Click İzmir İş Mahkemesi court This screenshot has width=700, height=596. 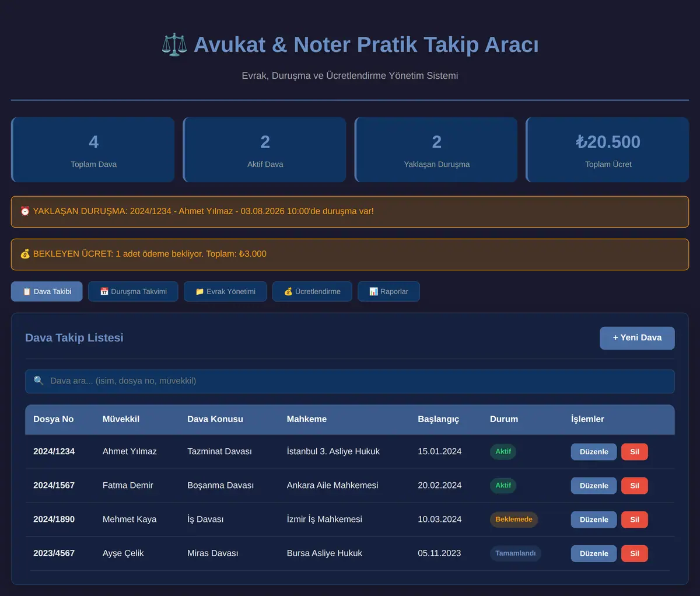tap(324, 519)
